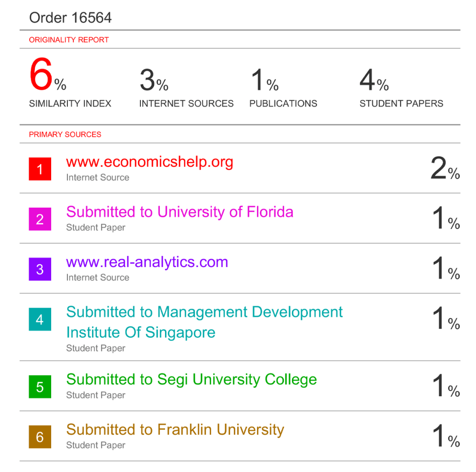Image resolution: width=476 pixels, height=472 pixels.
Task: Open Submitted to University of Florida source
Action: click(179, 212)
